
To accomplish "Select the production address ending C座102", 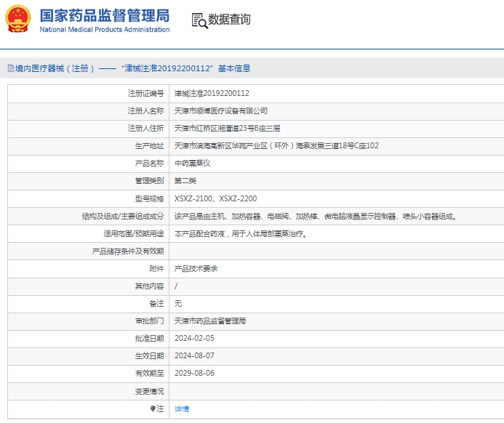I will pyautogui.click(x=276, y=146).
